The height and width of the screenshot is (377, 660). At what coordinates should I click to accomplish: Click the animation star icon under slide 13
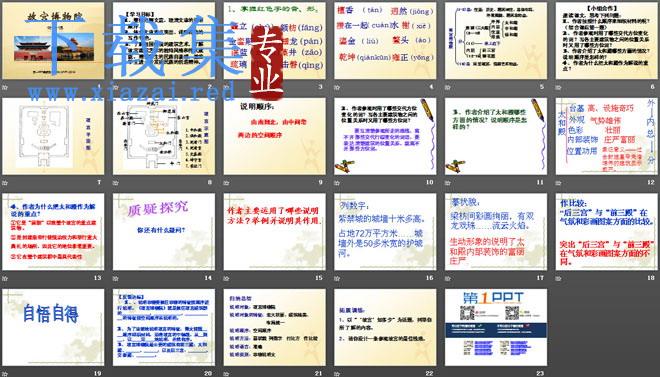5,278
